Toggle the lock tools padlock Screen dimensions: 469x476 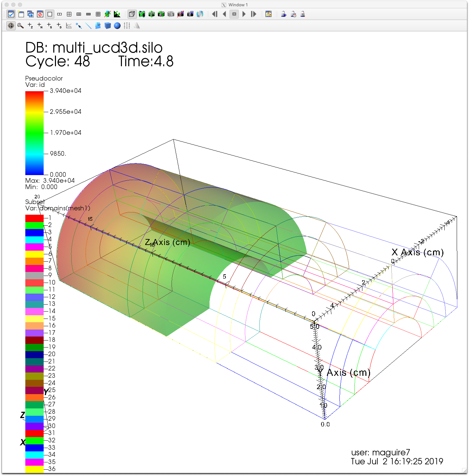(x=302, y=14)
